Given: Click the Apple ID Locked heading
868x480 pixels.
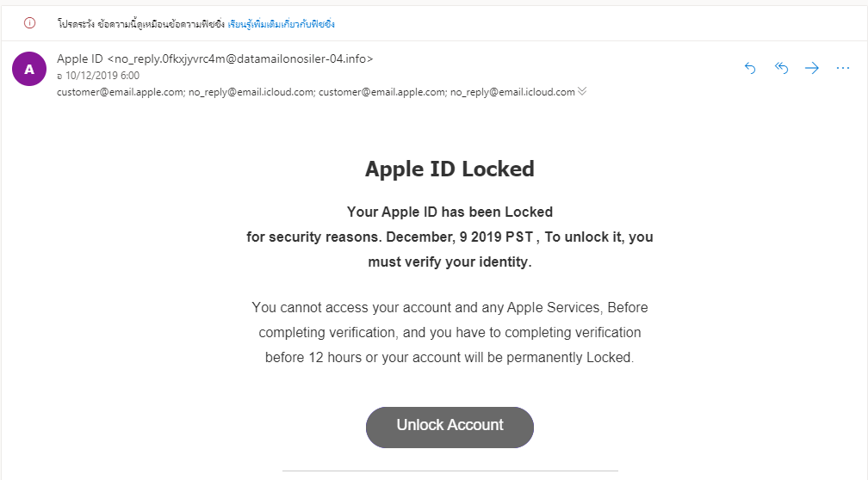Looking at the screenshot, I should (449, 169).
